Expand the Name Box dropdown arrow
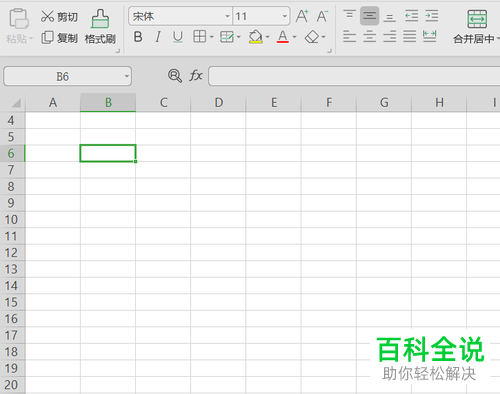Screen dimensions: 500x394 (127, 76)
